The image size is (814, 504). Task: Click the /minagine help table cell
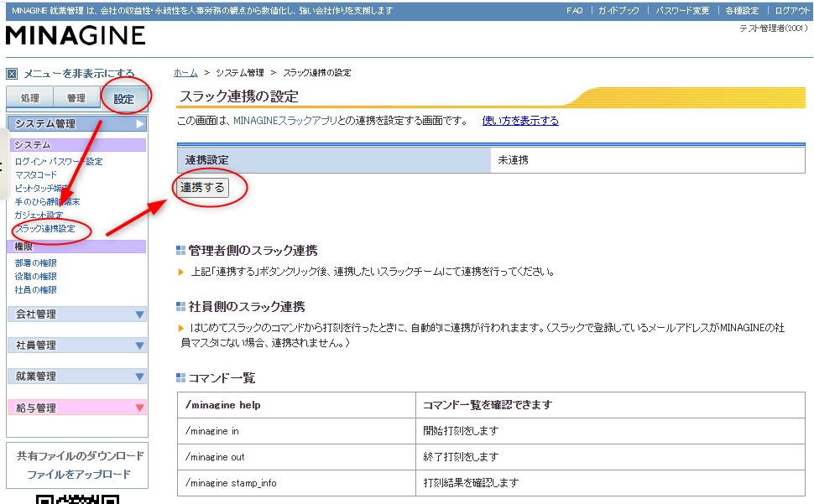pos(296,405)
